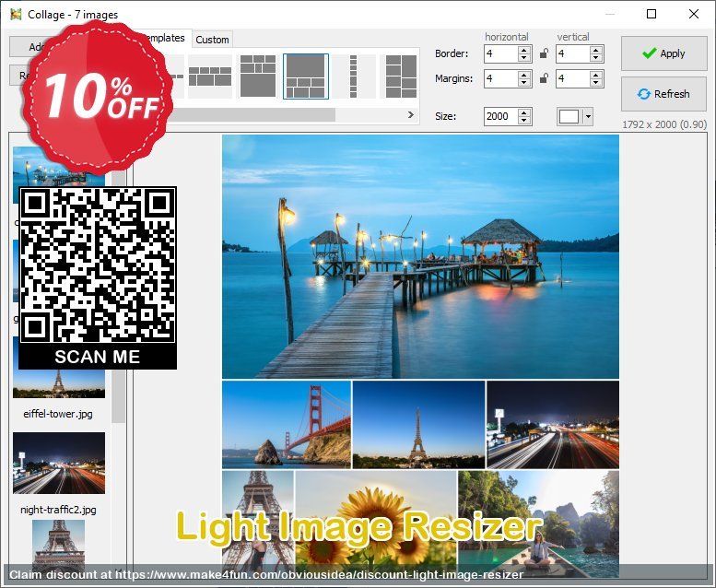The image size is (716, 588).
Task: Decrease horizontal Border value
Action: click(524, 57)
